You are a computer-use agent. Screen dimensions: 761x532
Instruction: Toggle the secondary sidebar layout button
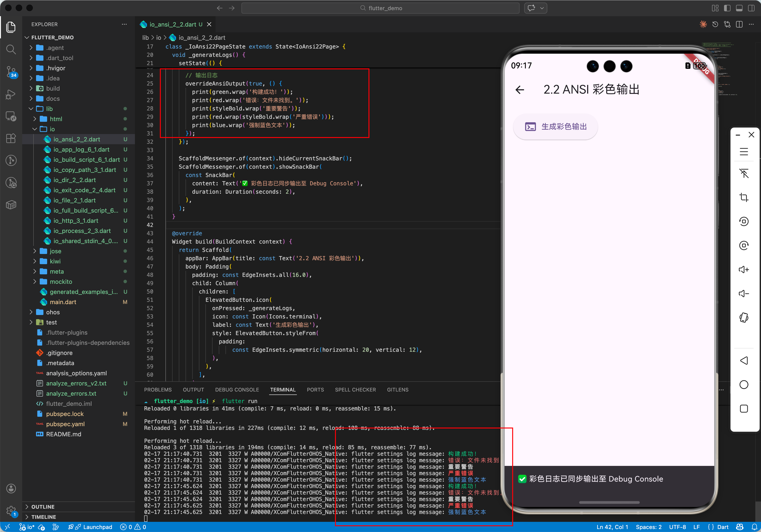point(751,8)
